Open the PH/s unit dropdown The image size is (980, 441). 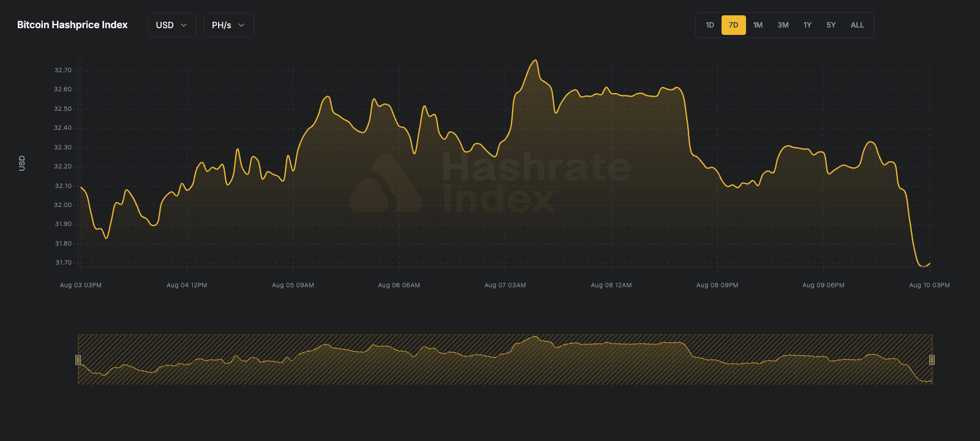point(228,25)
